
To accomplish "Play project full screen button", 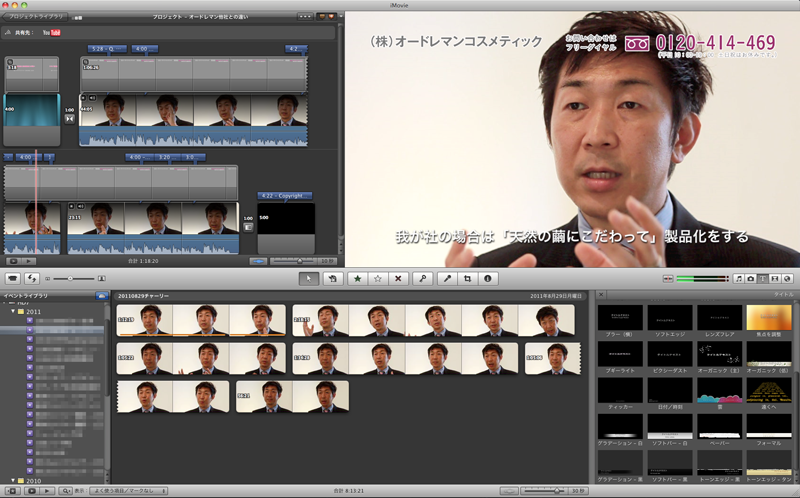I will [x=13, y=261].
